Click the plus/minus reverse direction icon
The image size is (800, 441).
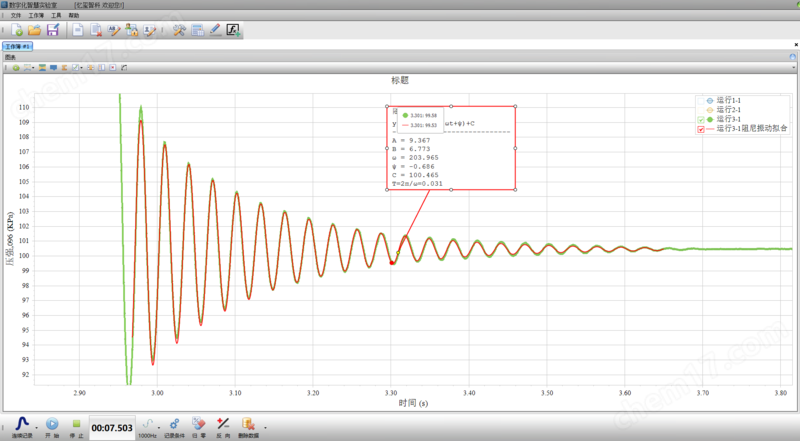coord(223,424)
